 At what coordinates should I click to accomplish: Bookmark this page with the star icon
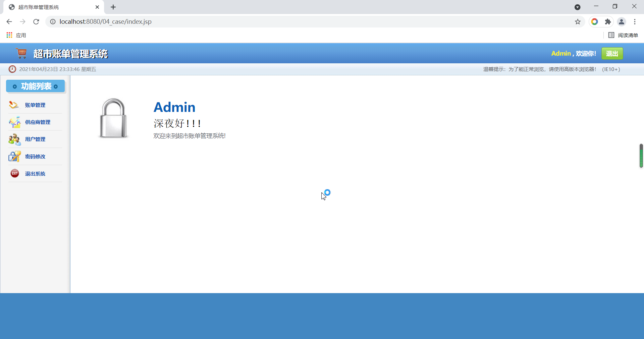click(578, 22)
